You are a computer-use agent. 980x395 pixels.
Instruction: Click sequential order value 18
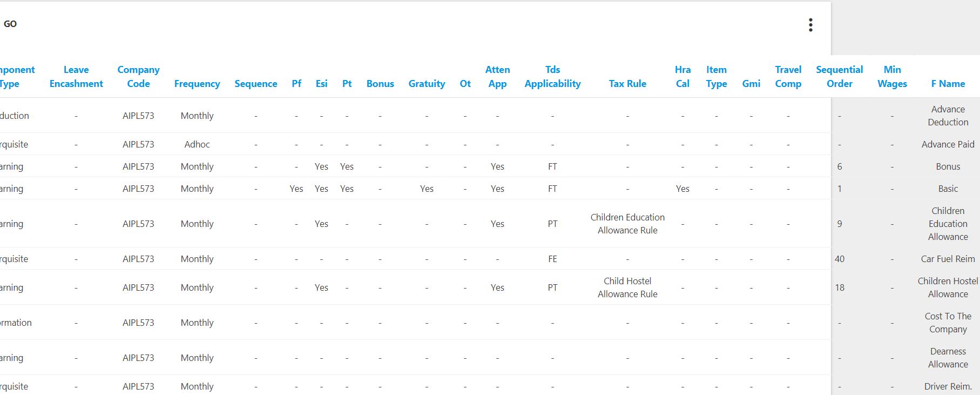click(x=840, y=287)
